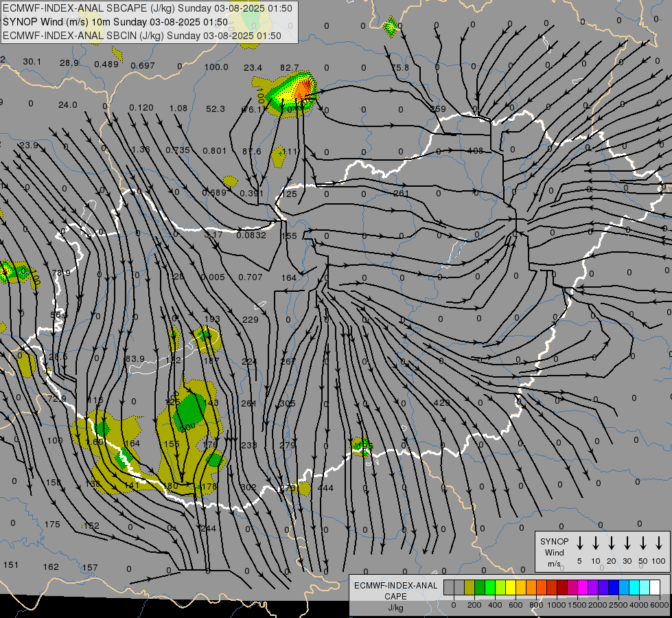Click the map value '408'
The image size is (672, 618).
[475, 151]
